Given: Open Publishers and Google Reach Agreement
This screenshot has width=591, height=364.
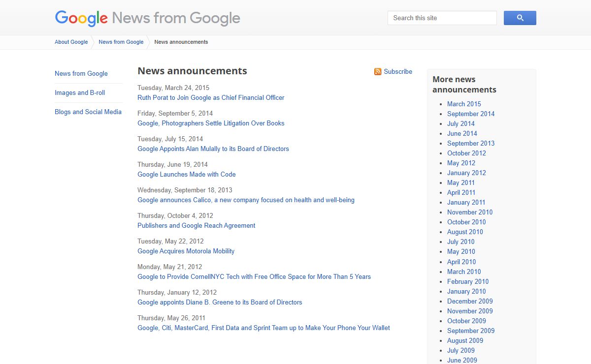Looking at the screenshot, I should (x=197, y=225).
